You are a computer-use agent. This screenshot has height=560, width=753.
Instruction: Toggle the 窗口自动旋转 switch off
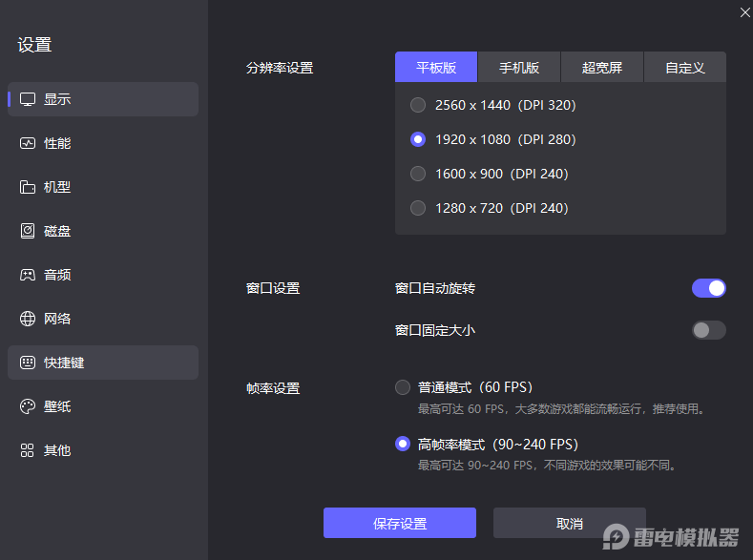[709, 288]
